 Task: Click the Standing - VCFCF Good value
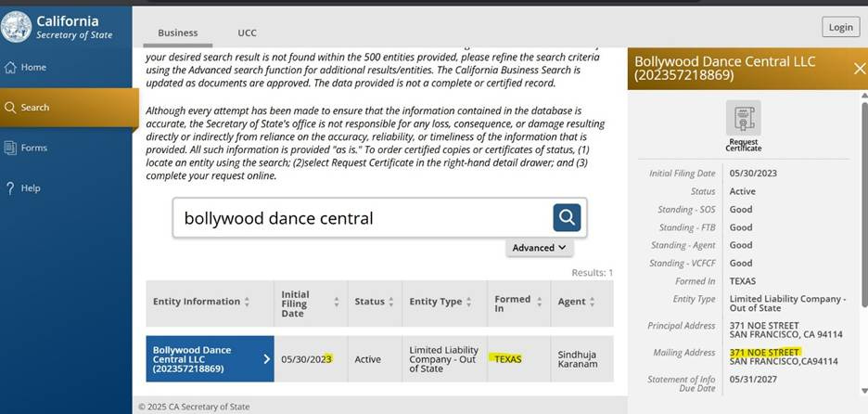(741, 264)
